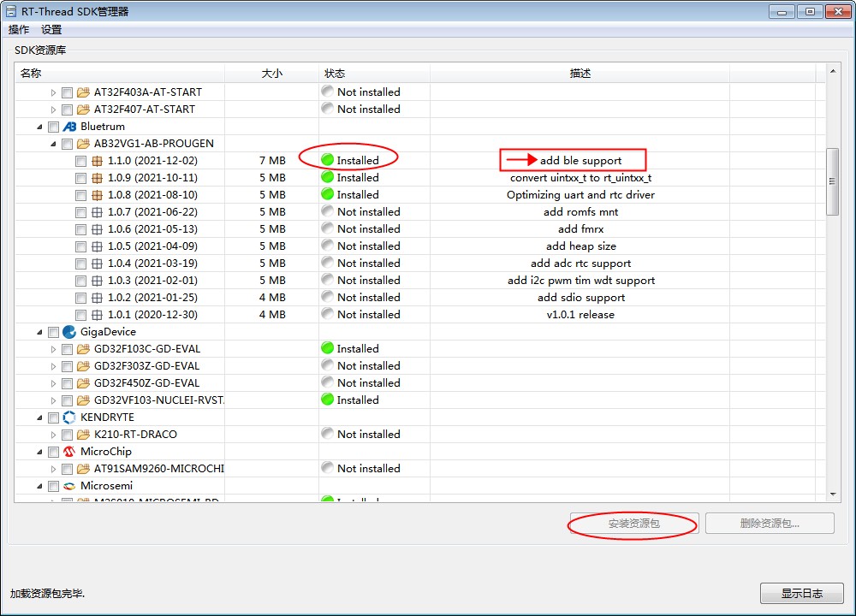856x616 pixels.
Task: Collapse the MicroChip tree node
Action: coord(39,453)
